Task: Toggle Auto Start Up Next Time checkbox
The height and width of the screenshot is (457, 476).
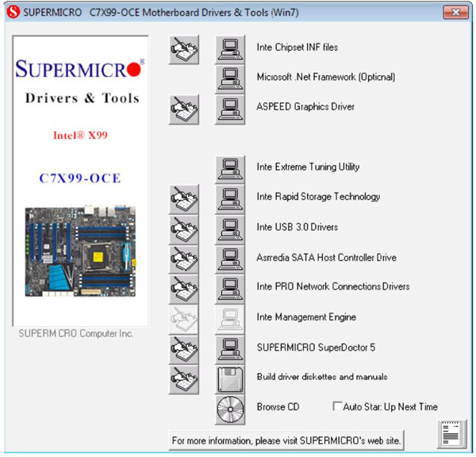Action: coord(337,406)
